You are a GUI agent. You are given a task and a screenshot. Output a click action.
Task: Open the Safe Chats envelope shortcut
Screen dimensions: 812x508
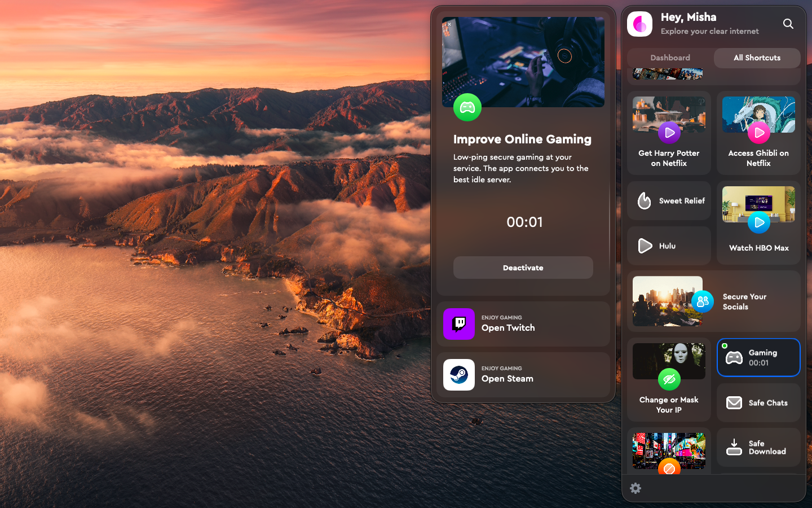click(x=758, y=403)
